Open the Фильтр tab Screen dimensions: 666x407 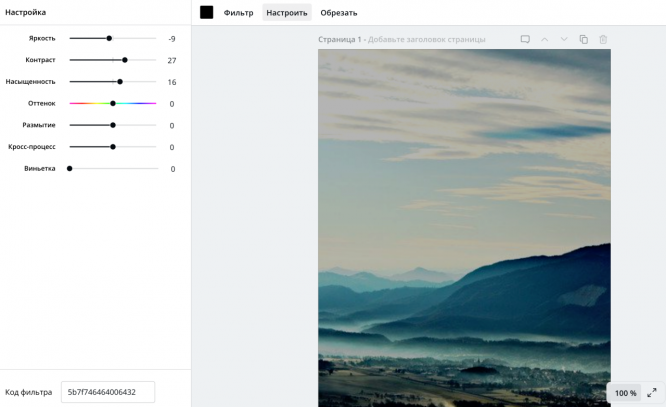[238, 13]
